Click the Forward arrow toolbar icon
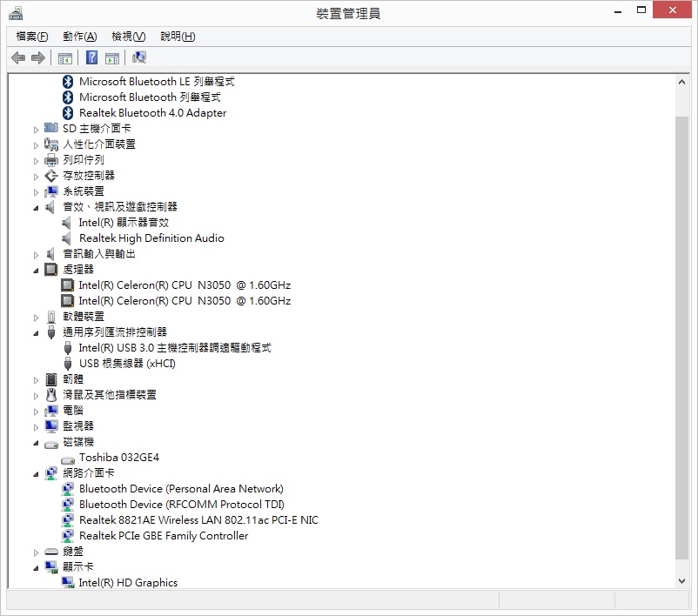 point(38,58)
